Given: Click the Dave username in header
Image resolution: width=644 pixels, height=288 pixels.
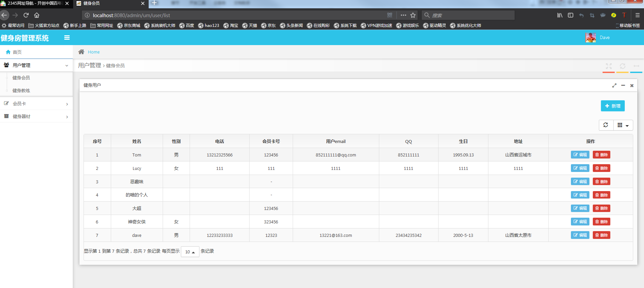Looking at the screenshot, I should (605, 38).
